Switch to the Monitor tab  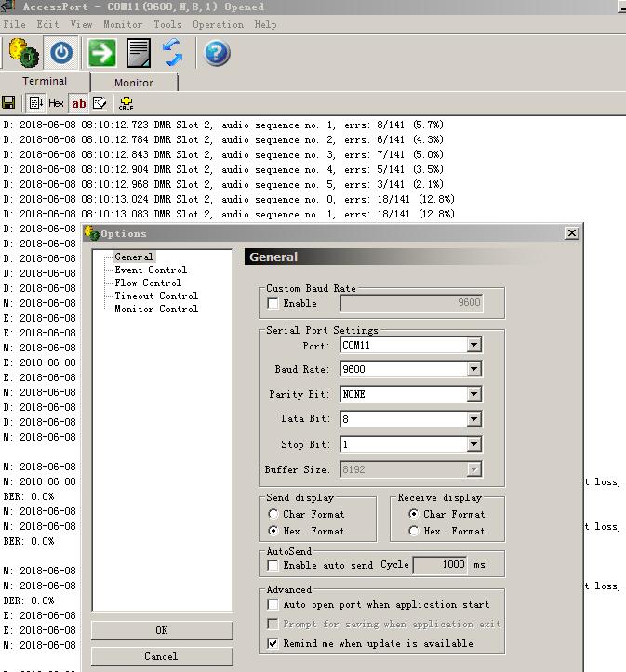134,83
